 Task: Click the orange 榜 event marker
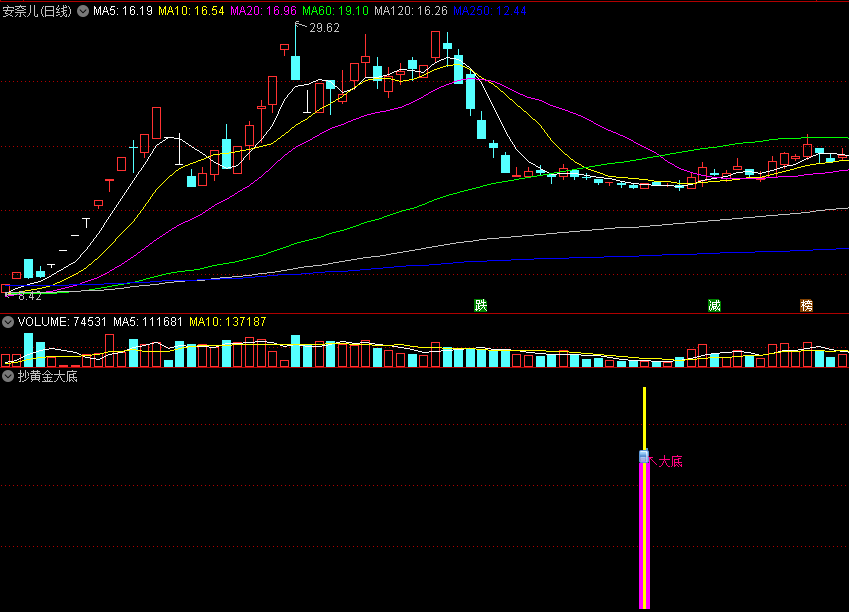tap(807, 305)
